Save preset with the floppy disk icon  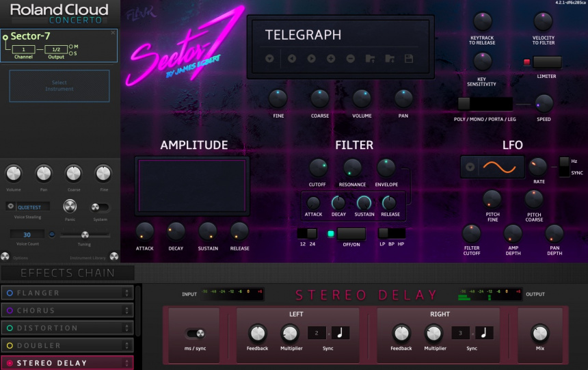coord(409,59)
